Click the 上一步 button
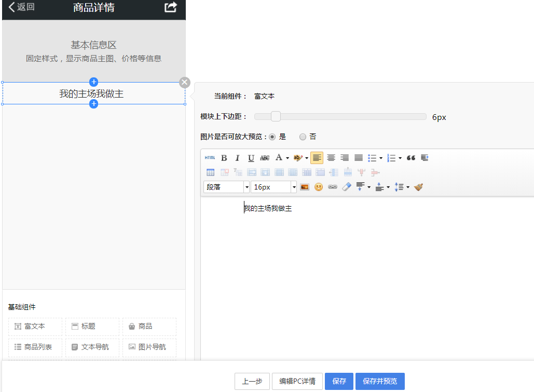The height and width of the screenshot is (392, 534). click(x=252, y=381)
